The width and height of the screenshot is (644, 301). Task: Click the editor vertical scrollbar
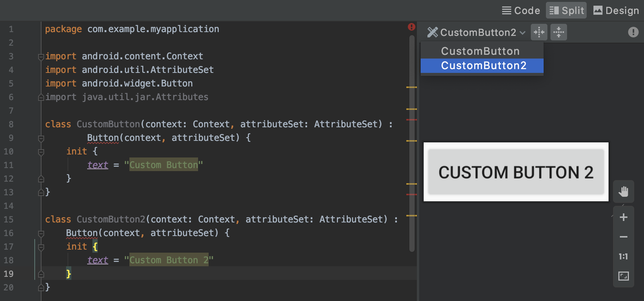click(412, 144)
